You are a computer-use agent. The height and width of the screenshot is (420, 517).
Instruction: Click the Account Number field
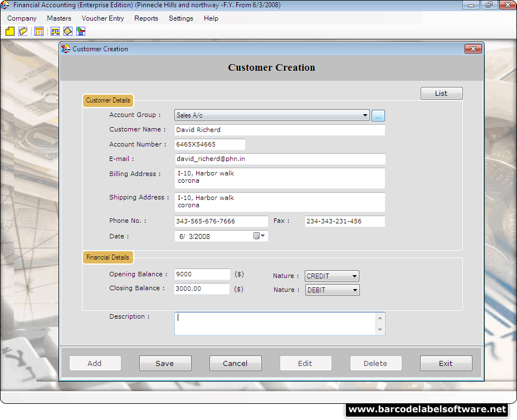(x=209, y=144)
